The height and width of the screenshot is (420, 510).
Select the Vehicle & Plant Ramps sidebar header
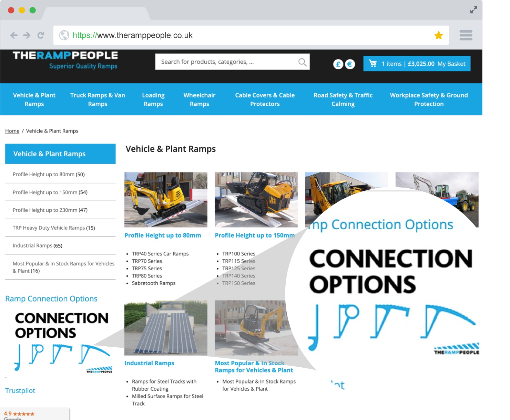[x=60, y=154]
